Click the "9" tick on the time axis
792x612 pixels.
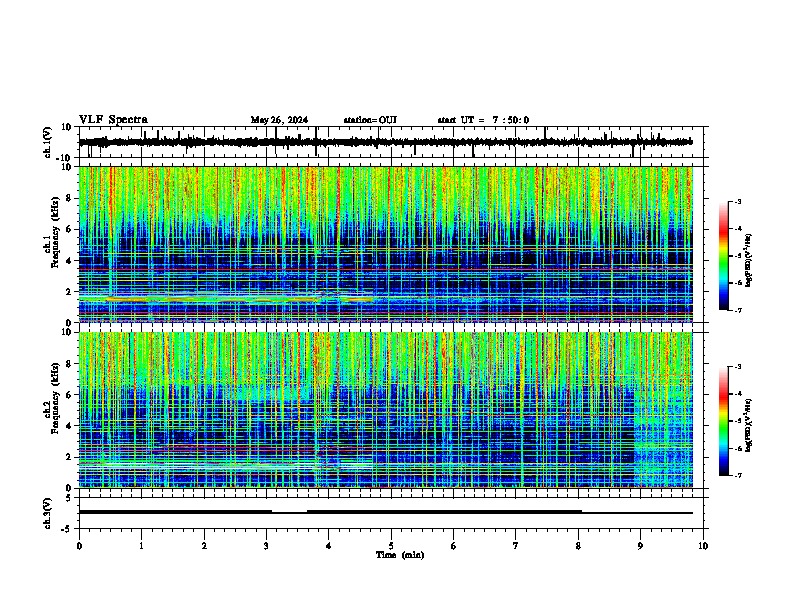640,546
